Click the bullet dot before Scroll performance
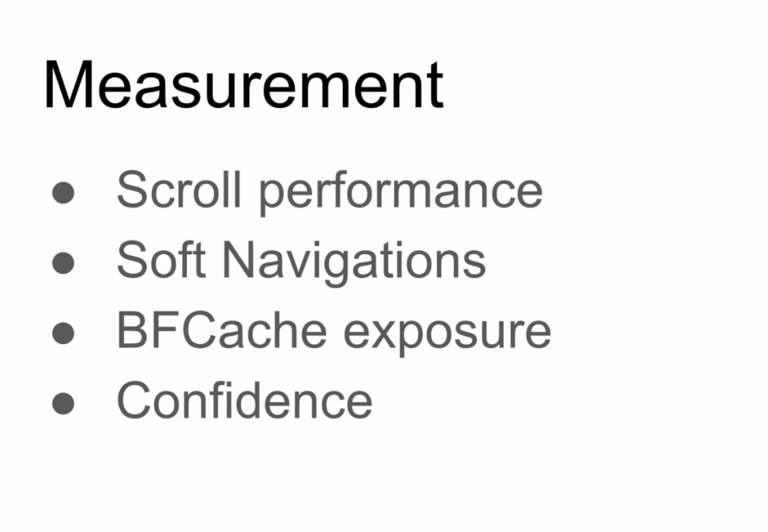 point(63,193)
